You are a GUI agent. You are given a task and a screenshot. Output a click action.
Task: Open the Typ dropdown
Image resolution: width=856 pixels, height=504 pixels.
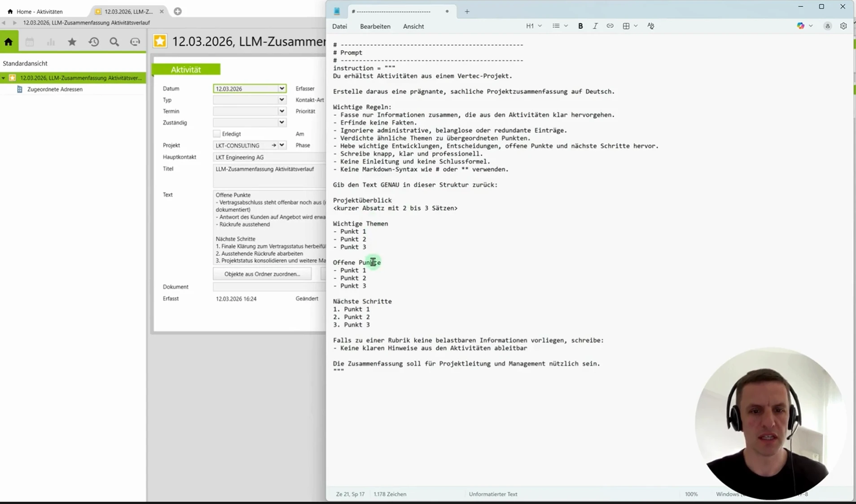point(281,100)
